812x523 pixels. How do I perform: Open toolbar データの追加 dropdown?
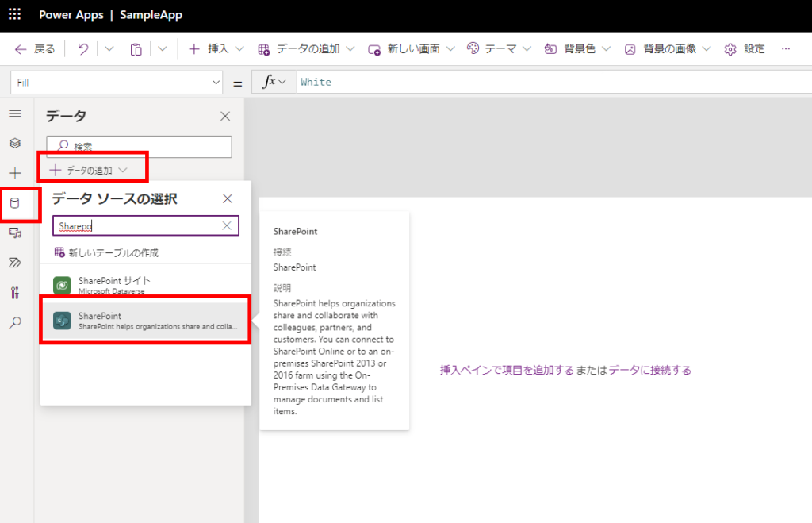coord(306,48)
